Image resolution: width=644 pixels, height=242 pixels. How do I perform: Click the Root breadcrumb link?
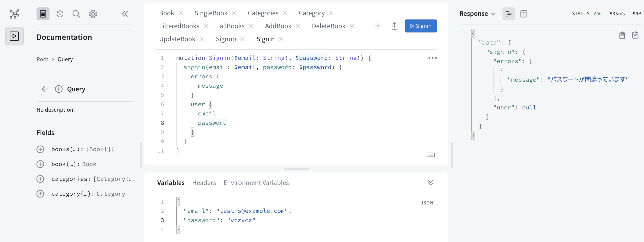click(43, 59)
